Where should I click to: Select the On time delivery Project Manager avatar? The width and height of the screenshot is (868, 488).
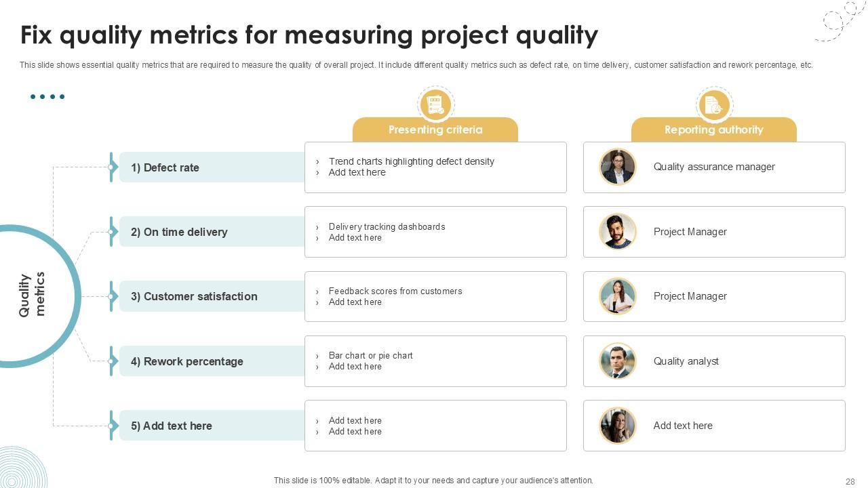point(617,232)
